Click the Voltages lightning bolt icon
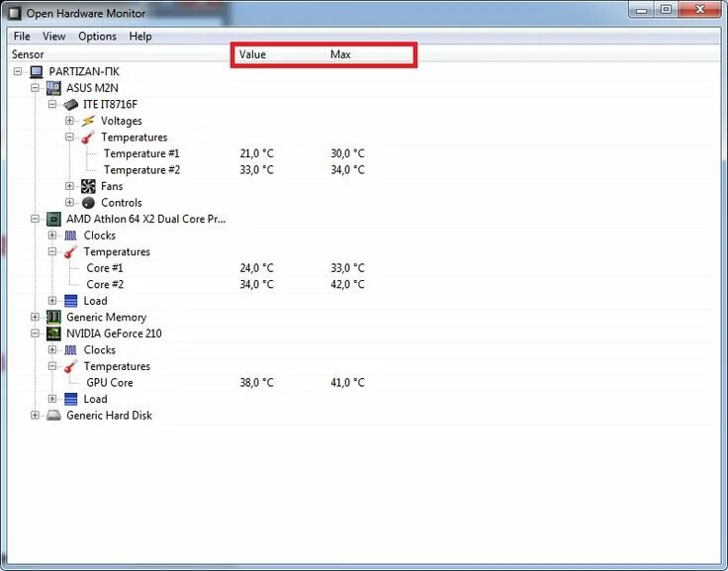728x571 pixels. point(88,121)
